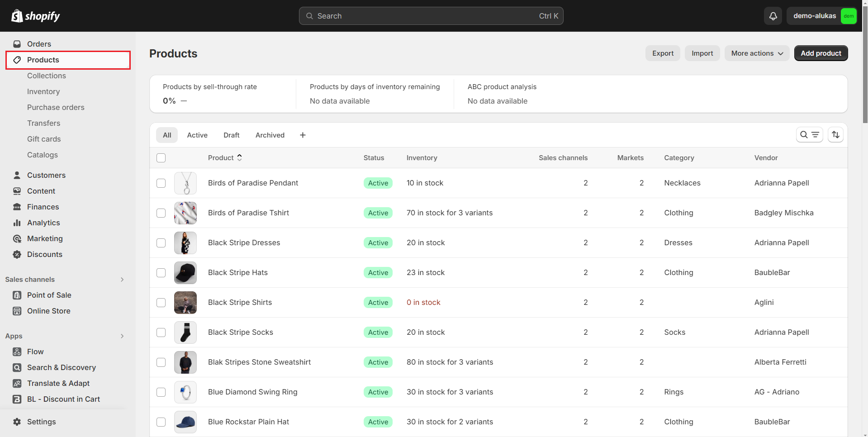Switch to the Draft tab
Viewport: 868px width, 437px height.
click(231, 135)
